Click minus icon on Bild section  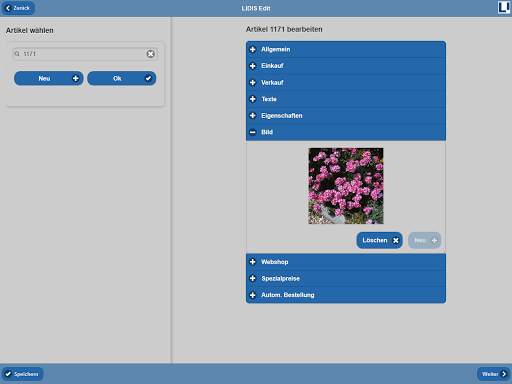pyautogui.click(x=253, y=132)
